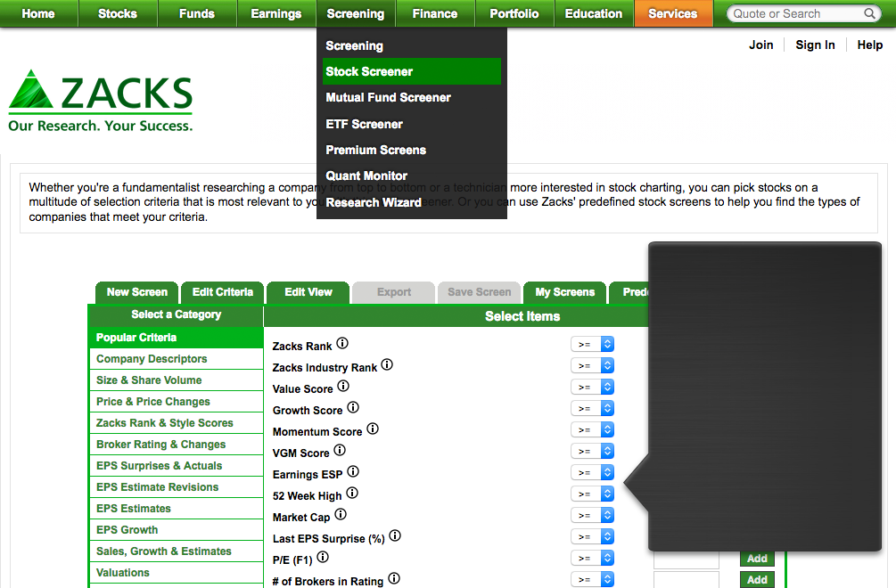This screenshot has width=896, height=588.
Task: Open operator dropdown for 52 Week High
Action: [594, 494]
